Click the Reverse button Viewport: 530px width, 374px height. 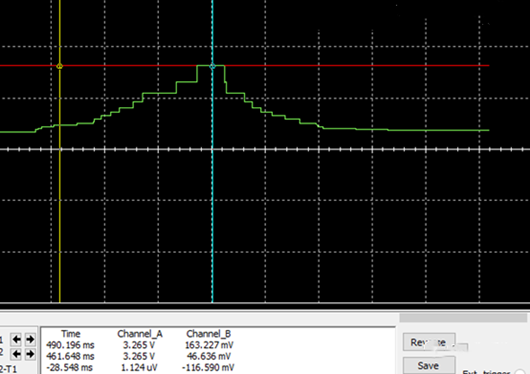[x=429, y=343]
